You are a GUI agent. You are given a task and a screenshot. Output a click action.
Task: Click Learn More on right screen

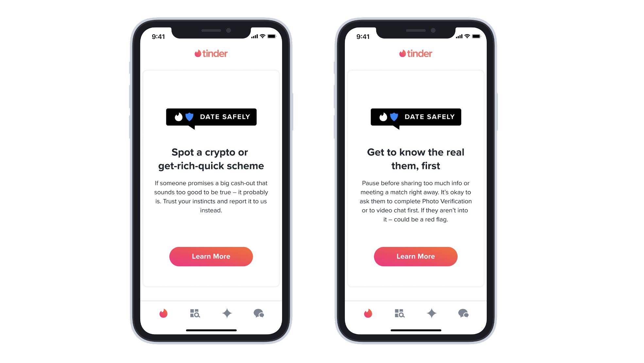pyautogui.click(x=415, y=256)
